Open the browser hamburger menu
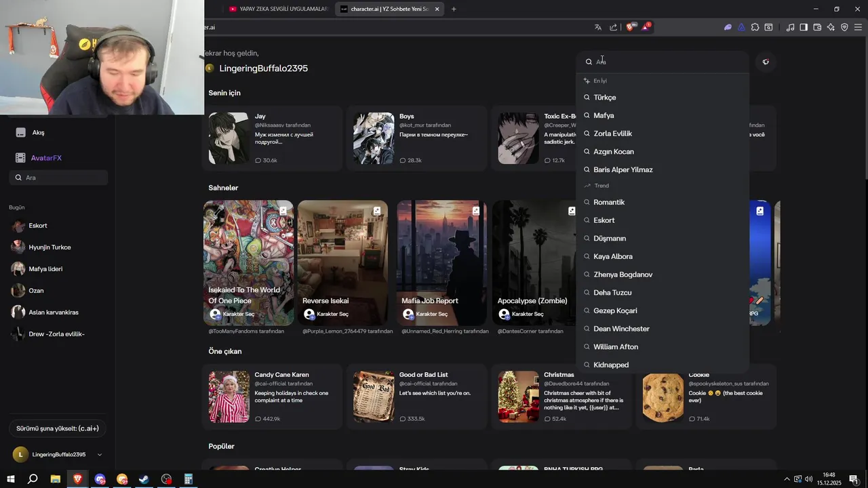This screenshot has width=868, height=488. tap(858, 27)
